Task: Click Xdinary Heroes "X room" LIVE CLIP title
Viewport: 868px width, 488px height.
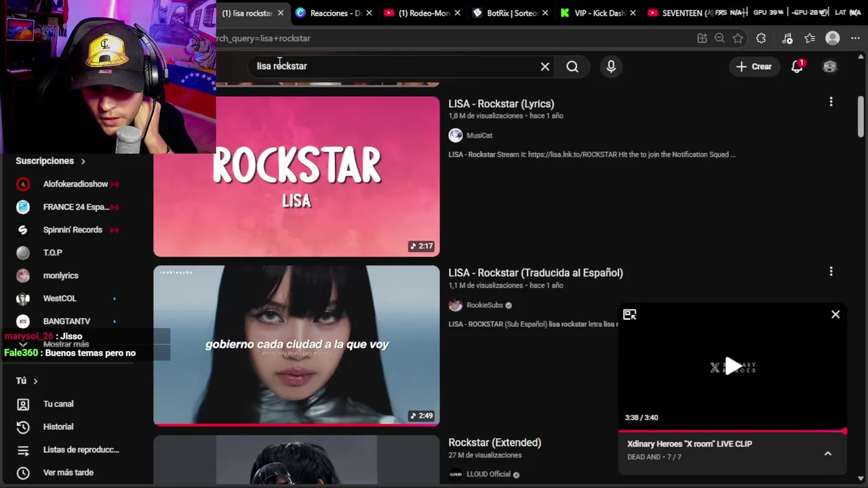Action: point(690,444)
